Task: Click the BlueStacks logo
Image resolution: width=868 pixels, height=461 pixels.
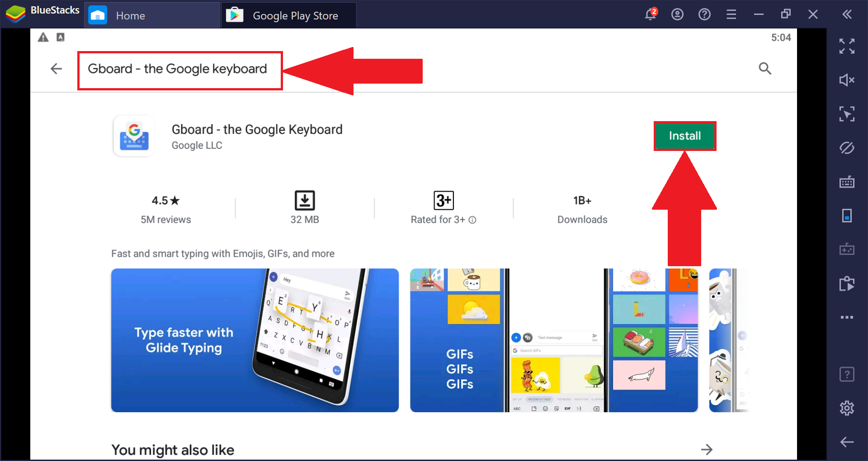Action: pyautogui.click(x=15, y=14)
